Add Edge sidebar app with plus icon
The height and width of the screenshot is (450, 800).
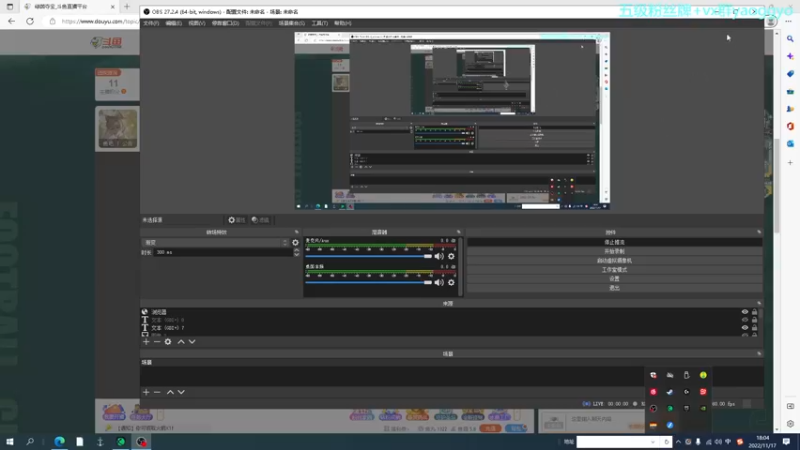(x=790, y=163)
